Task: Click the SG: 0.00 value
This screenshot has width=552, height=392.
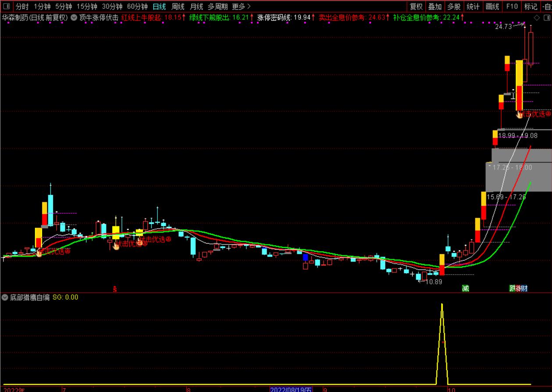Action: tap(65, 297)
